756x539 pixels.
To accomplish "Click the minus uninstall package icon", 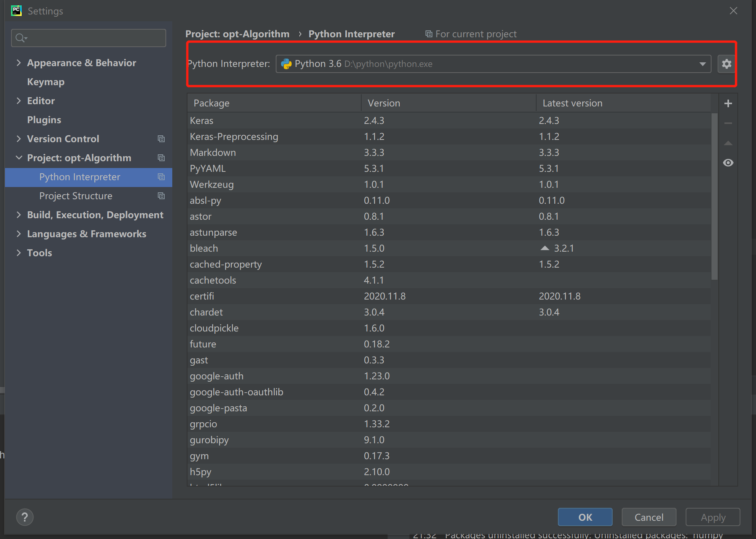I will (728, 123).
